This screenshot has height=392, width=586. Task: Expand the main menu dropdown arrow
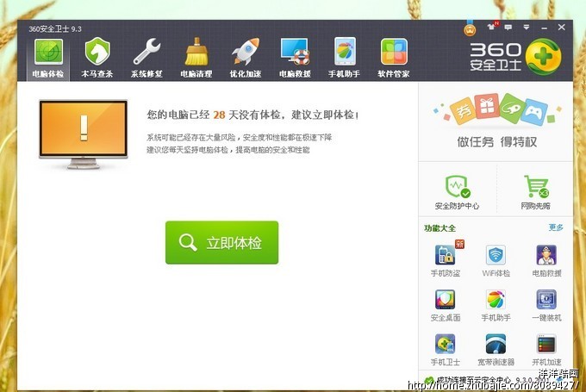click(527, 28)
